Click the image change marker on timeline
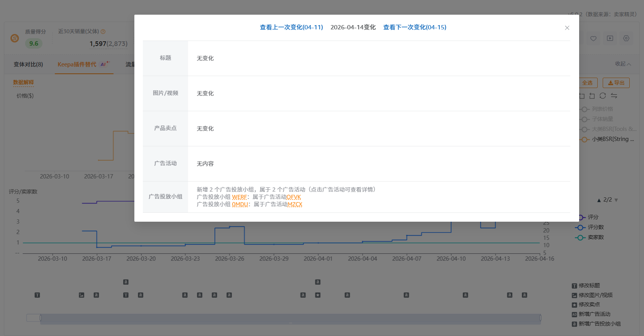The height and width of the screenshot is (336, 644). coord(81,295)
